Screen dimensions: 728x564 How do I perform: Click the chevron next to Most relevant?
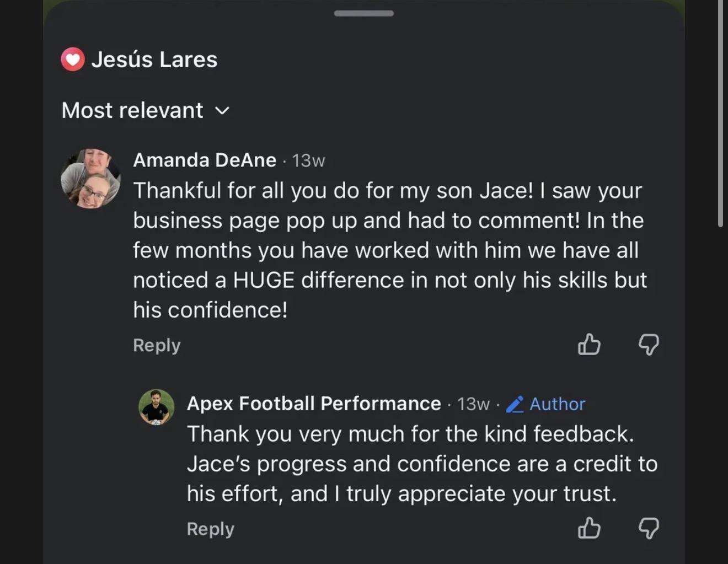[x=222, y=111]
